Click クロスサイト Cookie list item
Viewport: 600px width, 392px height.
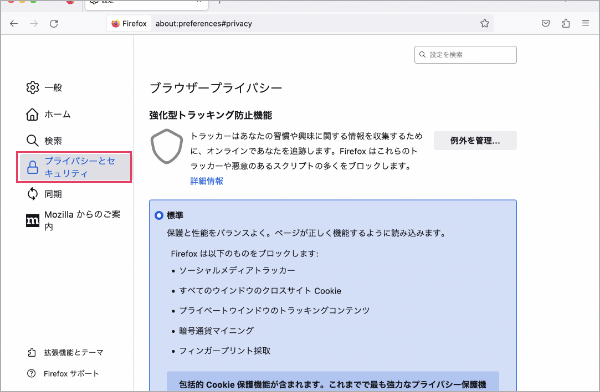(260, 291)
